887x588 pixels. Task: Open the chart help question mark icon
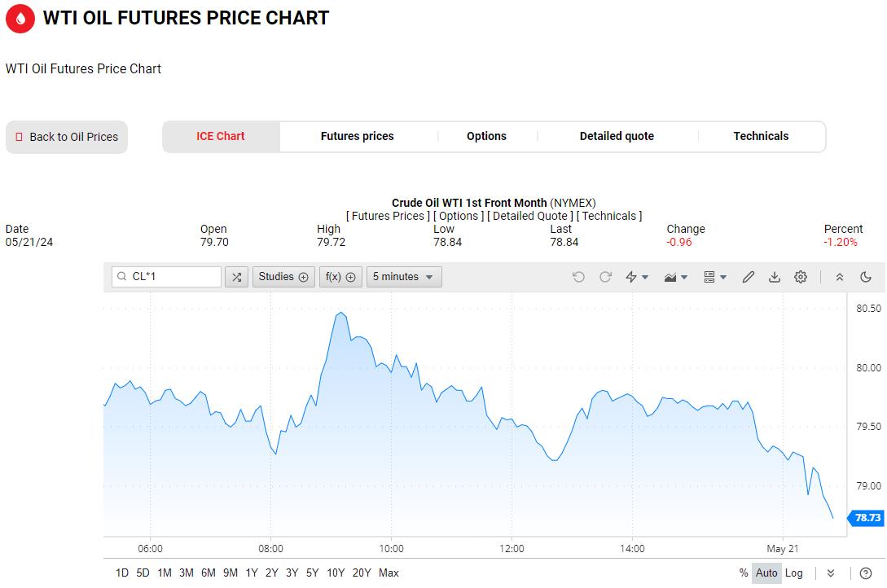pyautogui.click(x=866, y=573)
